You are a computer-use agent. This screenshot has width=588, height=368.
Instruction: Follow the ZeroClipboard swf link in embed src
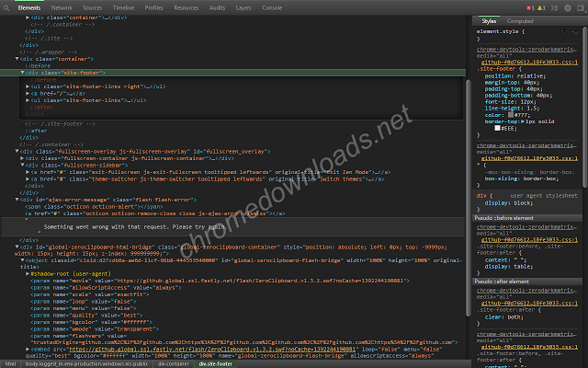point(211,350)
